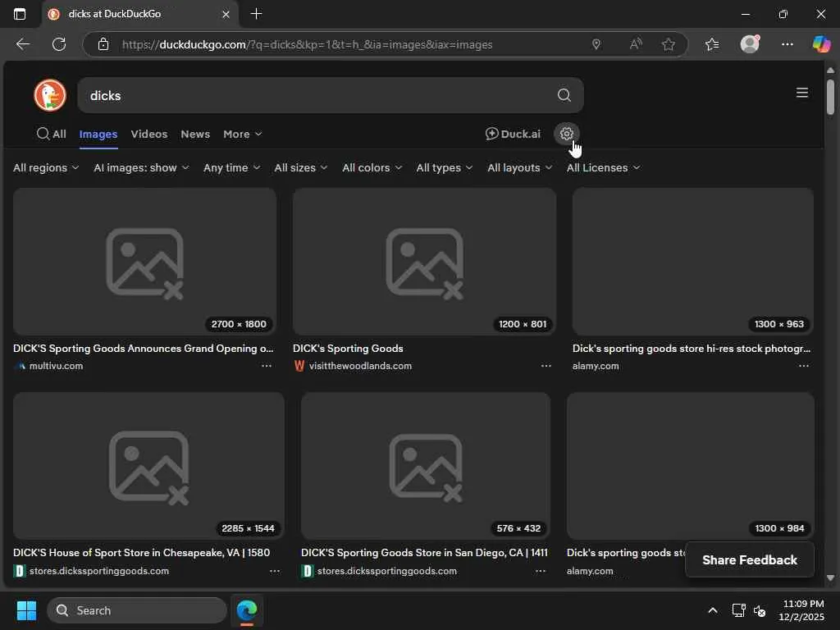The height and width of the screenshot is (630, 840).
Task: Open Copilot in Edge
Action: [x=820, y=44]
